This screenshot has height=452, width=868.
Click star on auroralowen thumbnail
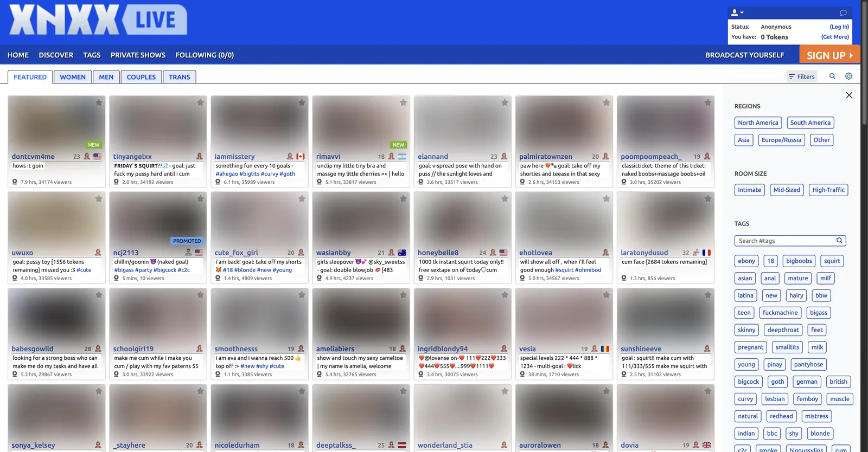[607, 391]
